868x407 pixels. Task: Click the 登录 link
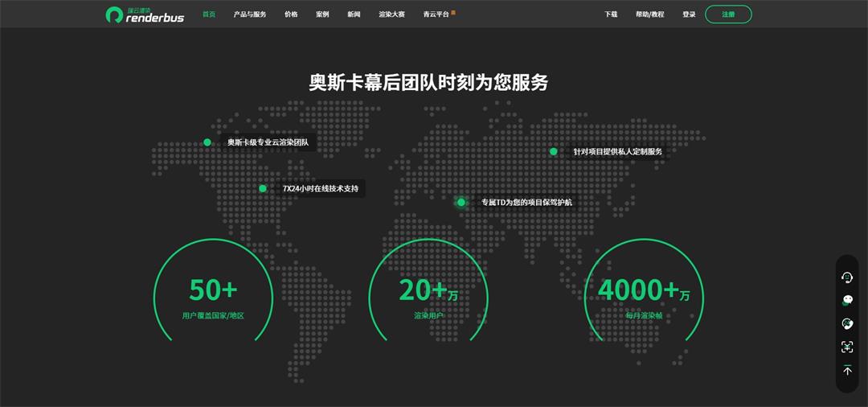pos(689,14)
